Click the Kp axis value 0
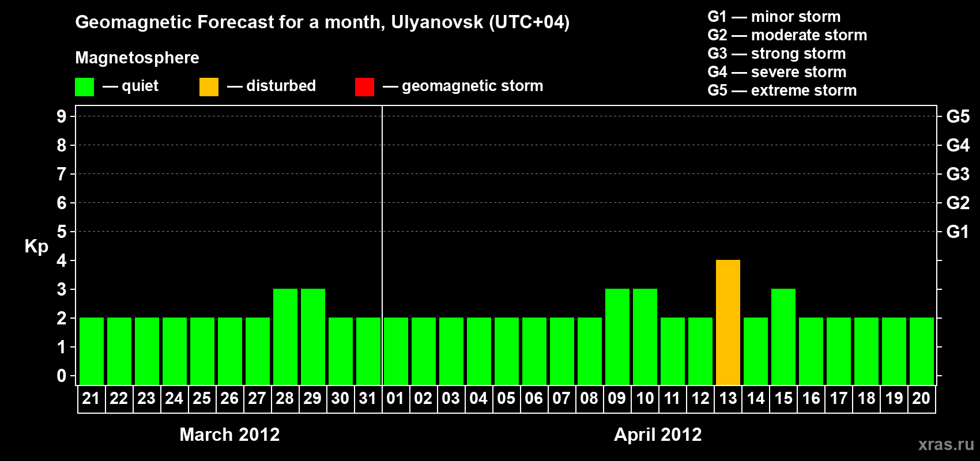Viewport: 980px width, 461px height. pyautogui.click(x=61, y=376)
